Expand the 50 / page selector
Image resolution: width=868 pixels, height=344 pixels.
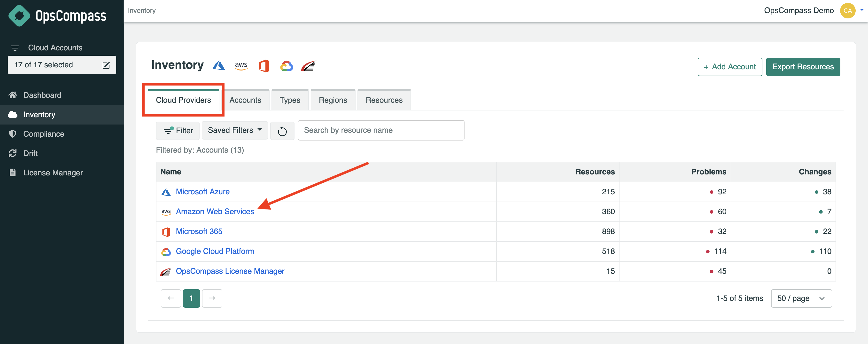(801, 298)
